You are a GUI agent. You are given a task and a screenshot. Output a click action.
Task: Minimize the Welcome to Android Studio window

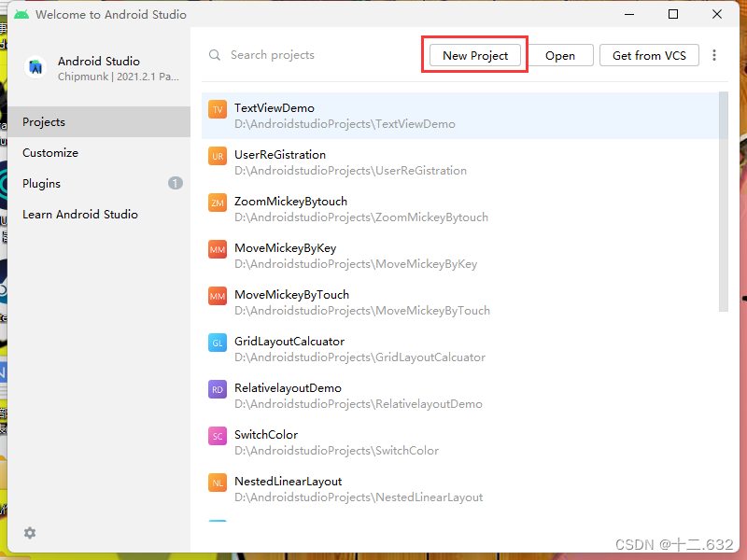pyautogui.click(x=629, y=14)
